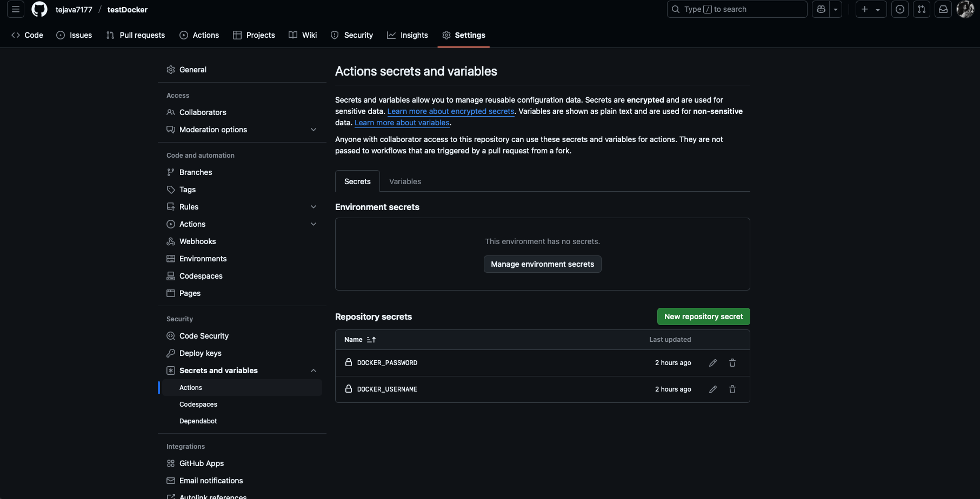The height and width of the screenshot is (499, 980).
Task: Open GitHub Apps settings
Action: [x=242, y=463]
